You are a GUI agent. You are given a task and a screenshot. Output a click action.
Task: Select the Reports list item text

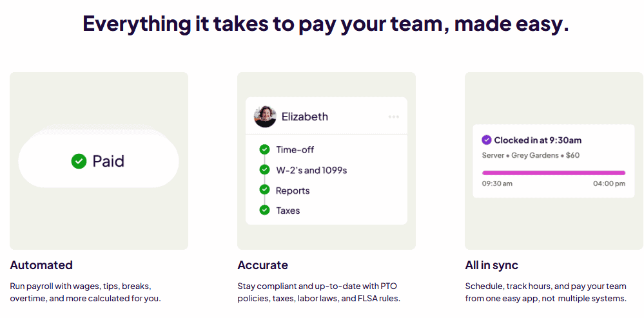tap(293, 191)
